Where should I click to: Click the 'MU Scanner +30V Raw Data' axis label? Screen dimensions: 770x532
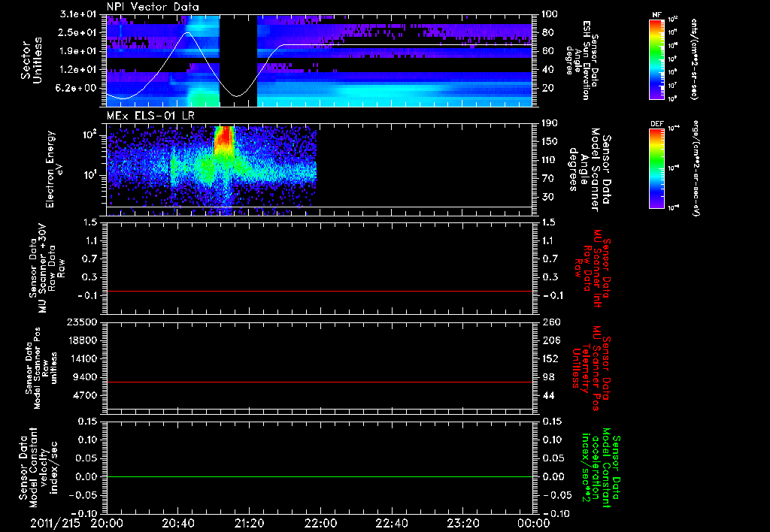pos(47,268)
